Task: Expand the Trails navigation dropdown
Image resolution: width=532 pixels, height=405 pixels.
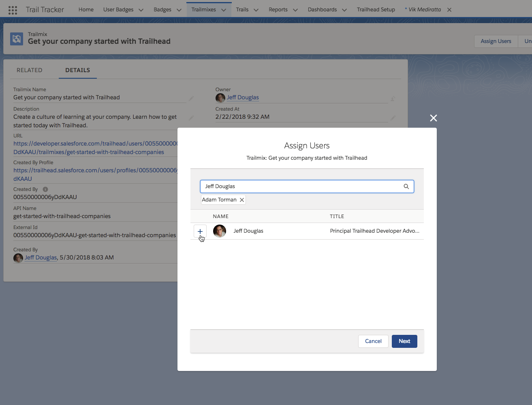Action: (x=256, y=9)
